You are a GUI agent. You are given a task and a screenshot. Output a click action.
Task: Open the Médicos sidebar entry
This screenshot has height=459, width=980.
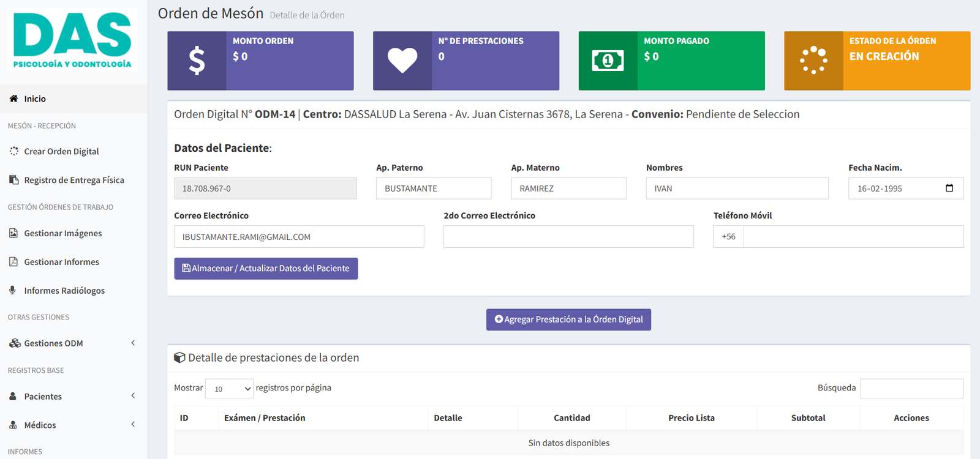tap(73, 425)
